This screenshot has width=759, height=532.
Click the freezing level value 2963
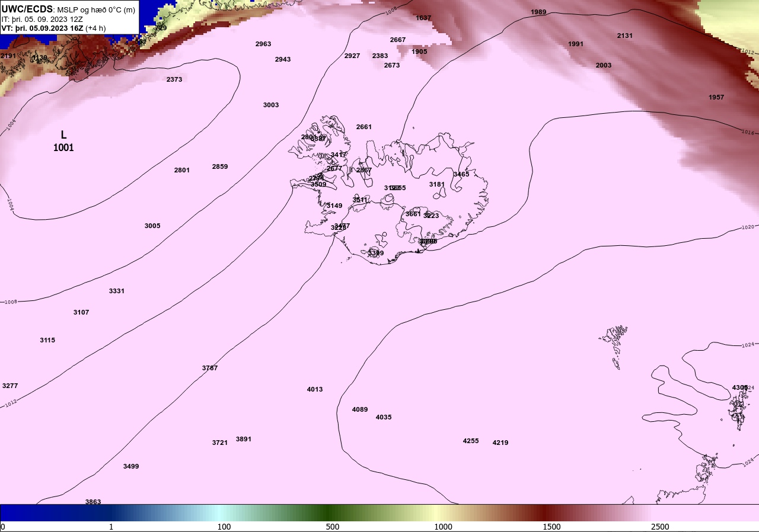[x=263, y=44]
